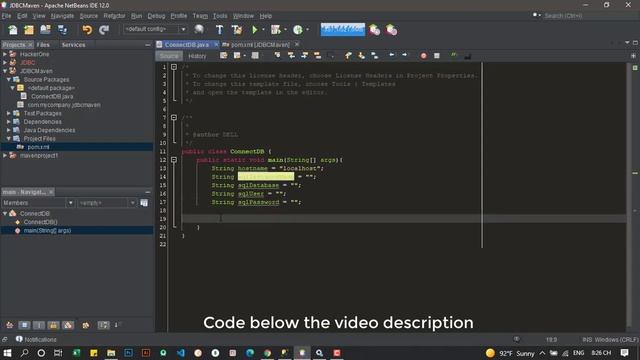The height and width of the screenshot is (360, 640).
Task: Click the Clean and Build icon
Action: (x=237, y=29)
